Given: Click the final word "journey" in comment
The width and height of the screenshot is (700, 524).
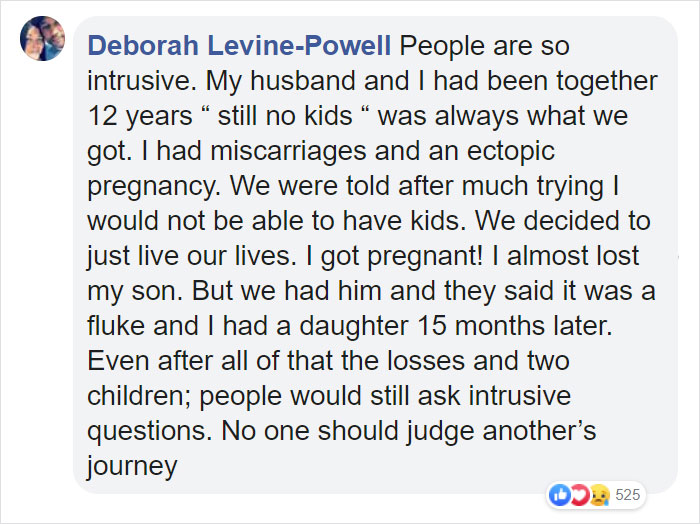Looking at the screenshot, I should pyautogui.click(x=132, y=464).
